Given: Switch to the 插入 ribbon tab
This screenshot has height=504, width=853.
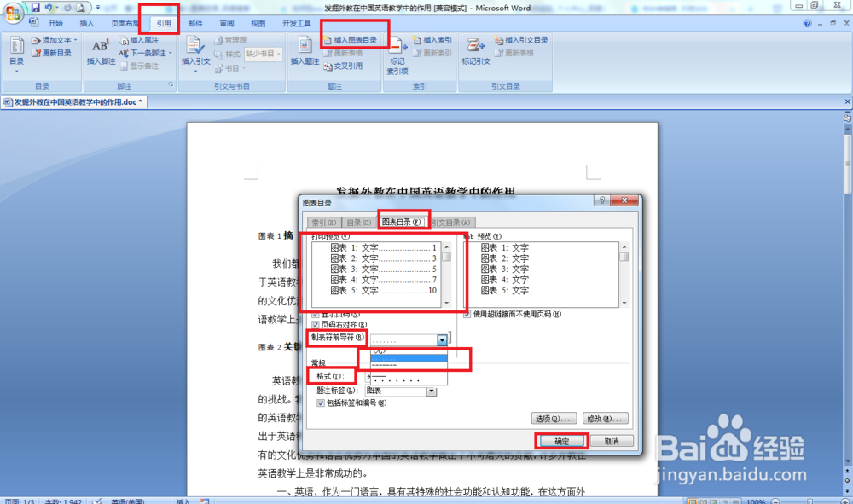Looking at the screenshot, I should pyautogui.click(x=86, y=23).
